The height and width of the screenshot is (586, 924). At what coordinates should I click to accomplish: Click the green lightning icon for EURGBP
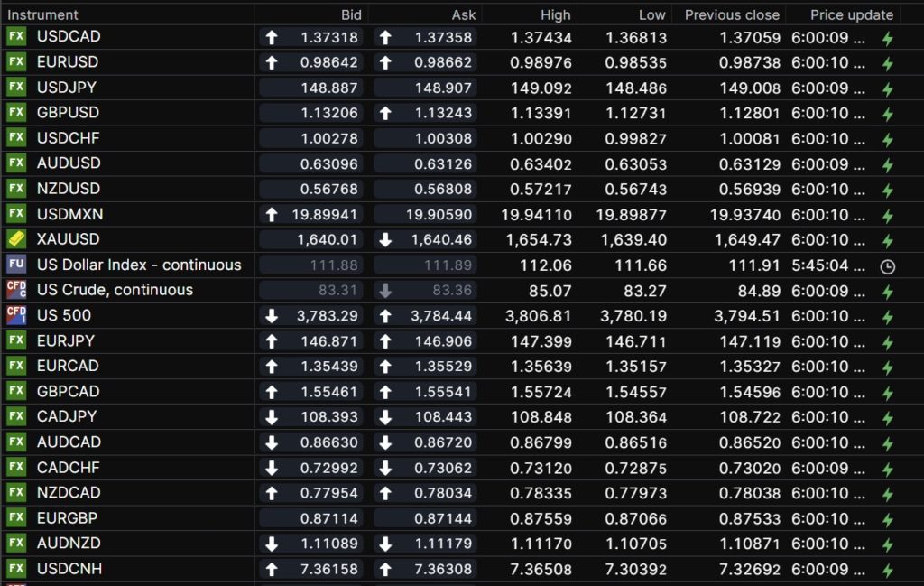887,519
